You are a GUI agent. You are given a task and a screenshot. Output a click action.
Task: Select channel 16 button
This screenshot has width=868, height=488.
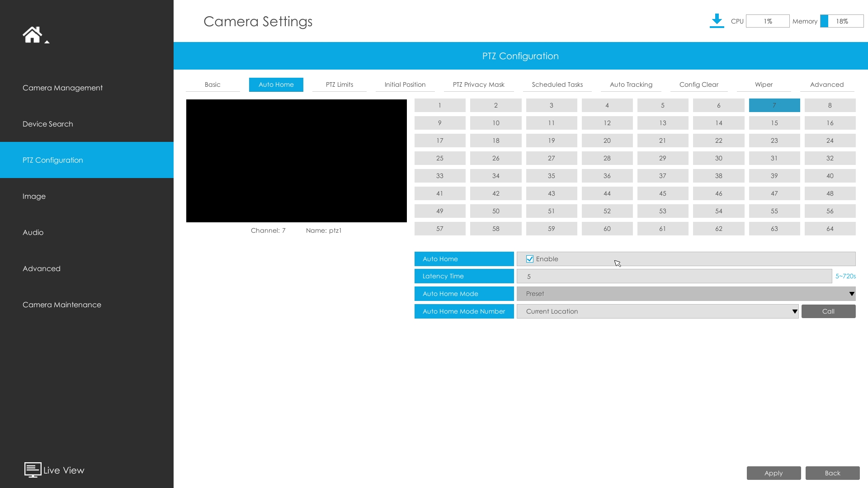[x=830, y=123]
